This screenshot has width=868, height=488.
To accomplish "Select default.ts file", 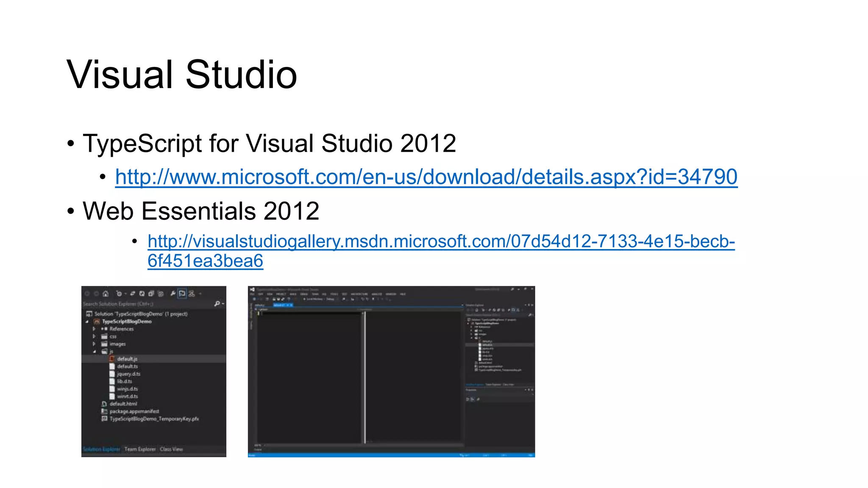I will tap(127, 366).
